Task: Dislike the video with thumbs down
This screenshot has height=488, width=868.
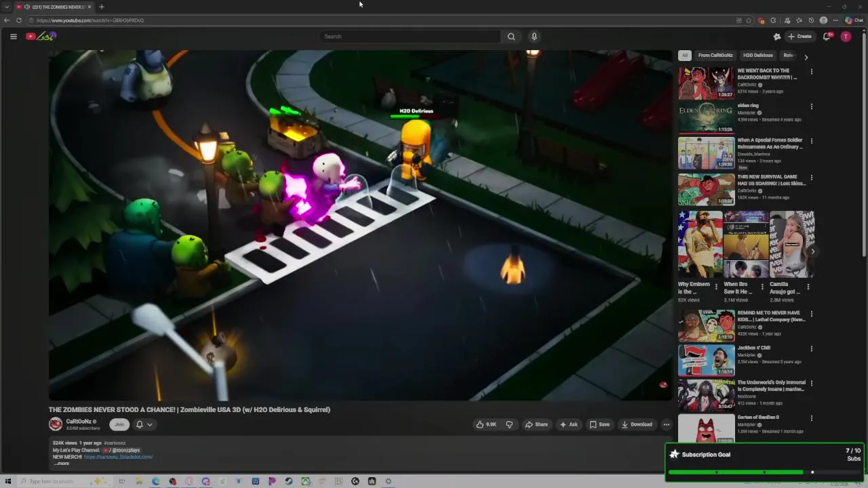Action: (x=509, y=424)
